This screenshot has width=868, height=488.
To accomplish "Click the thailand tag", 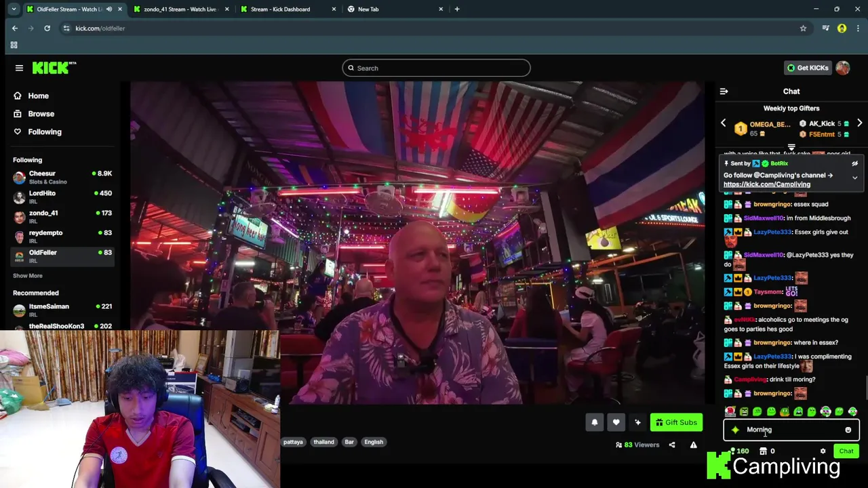I will [323, 442].
